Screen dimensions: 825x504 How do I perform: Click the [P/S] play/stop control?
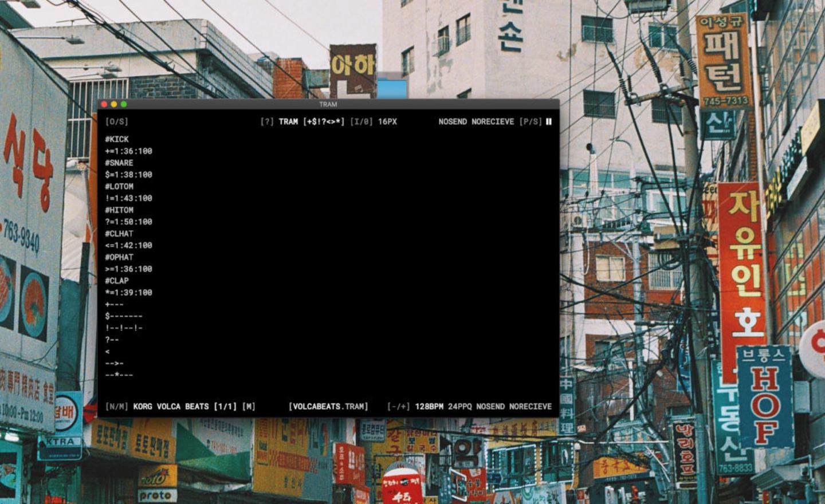pyautogui.click(x=530, y=121)
